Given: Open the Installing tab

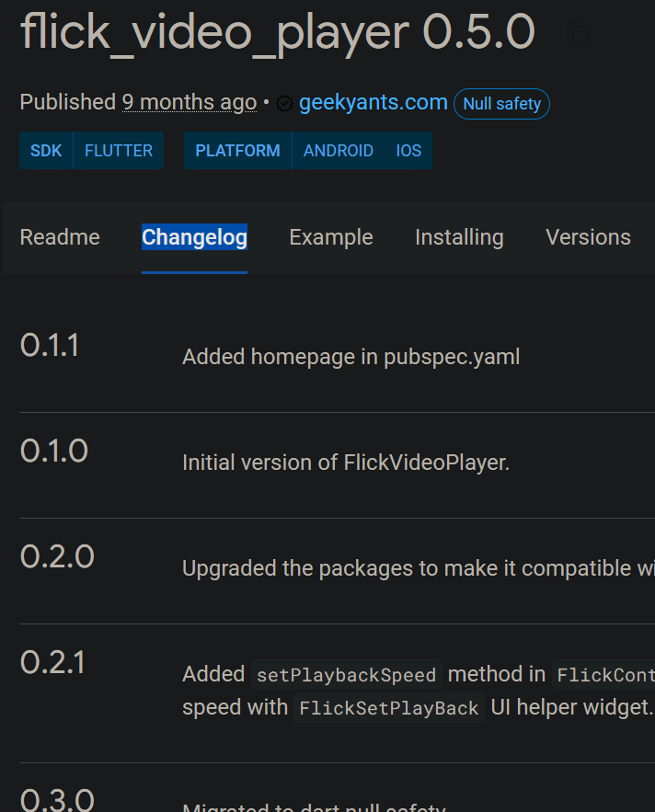Looking at the screenshot, I should click(x=459, y=237).
